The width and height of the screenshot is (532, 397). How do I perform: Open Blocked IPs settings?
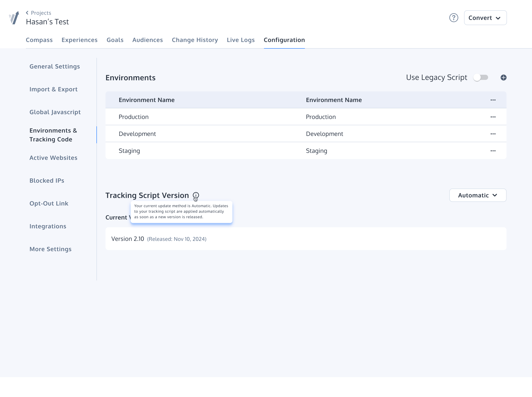click(x=47, y=180)
